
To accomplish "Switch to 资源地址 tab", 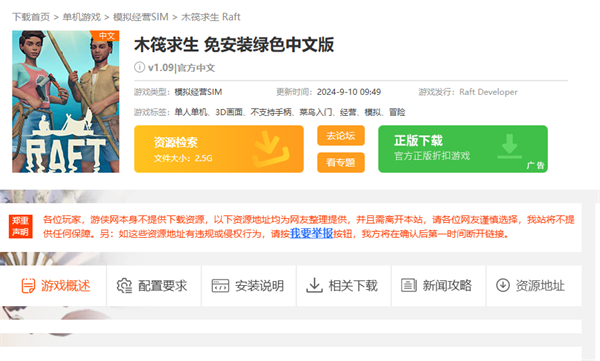I will [534, 286].
